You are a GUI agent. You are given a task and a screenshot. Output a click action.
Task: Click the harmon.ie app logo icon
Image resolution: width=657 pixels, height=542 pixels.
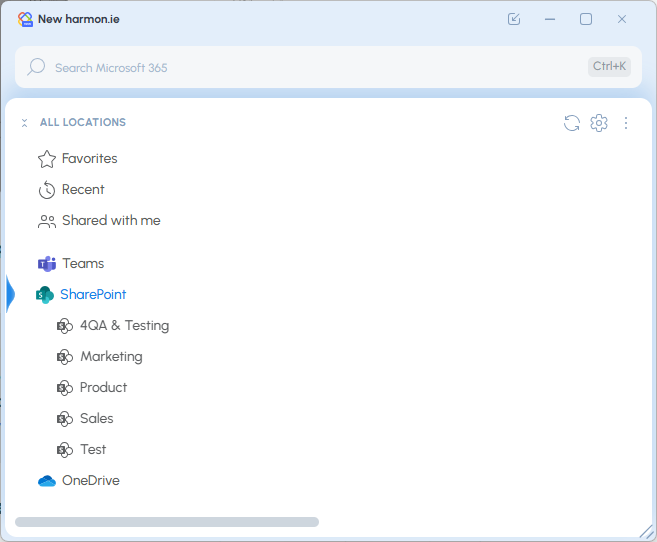[x=25, y=19]
